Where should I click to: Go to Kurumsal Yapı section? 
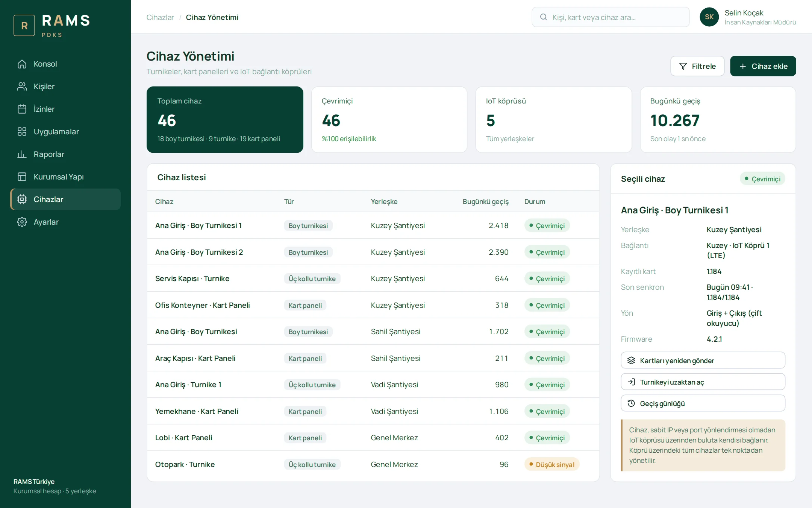[x=65, y=177]
